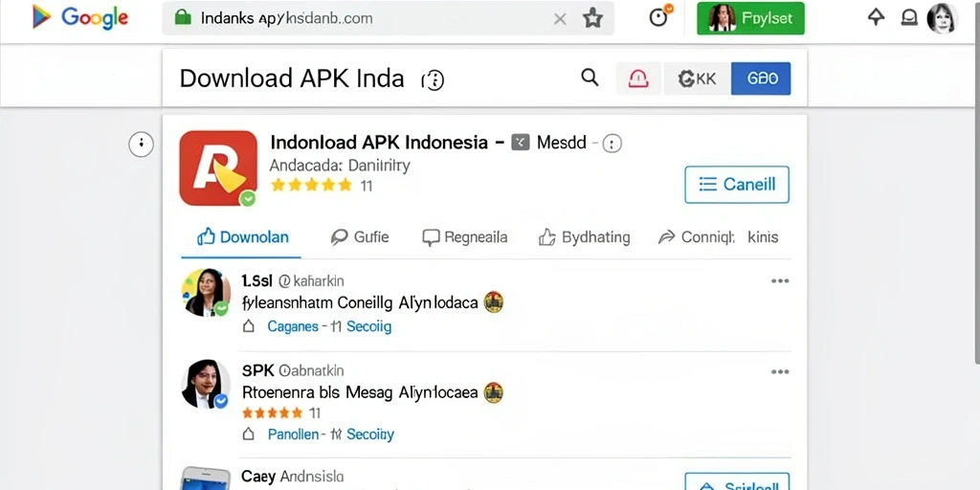Viewport: 980px width, 490px height.
Task: Bookmark page using the star icon
Action: point(592,18)
